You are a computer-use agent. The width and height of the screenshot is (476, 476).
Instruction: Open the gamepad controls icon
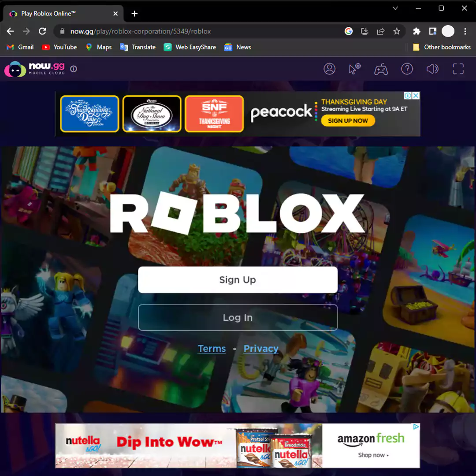381,69
